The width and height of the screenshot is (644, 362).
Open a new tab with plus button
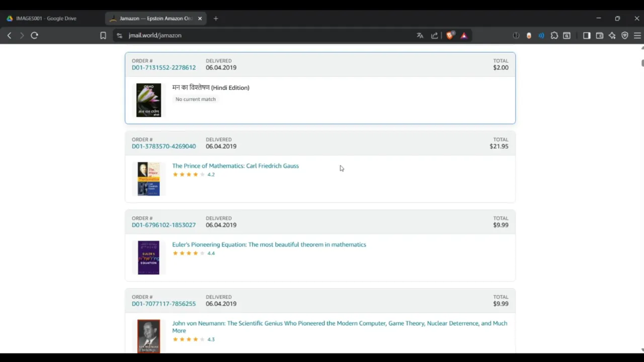(216, 19)
